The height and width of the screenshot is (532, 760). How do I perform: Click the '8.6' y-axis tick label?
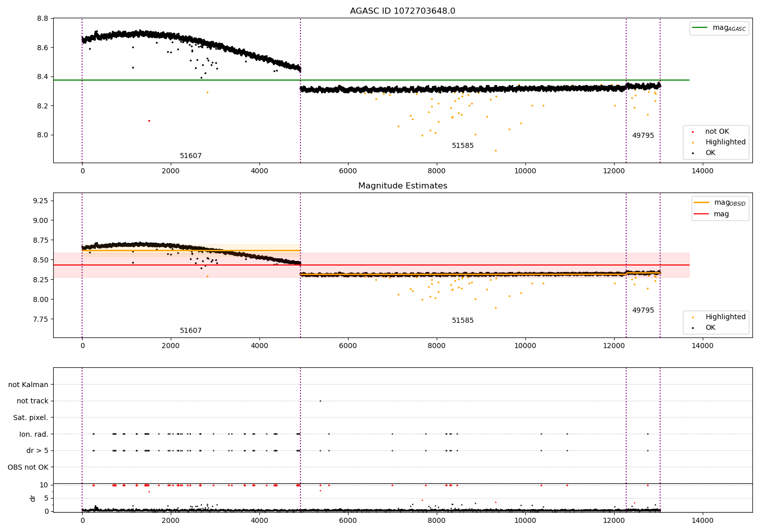pos(43,48)
